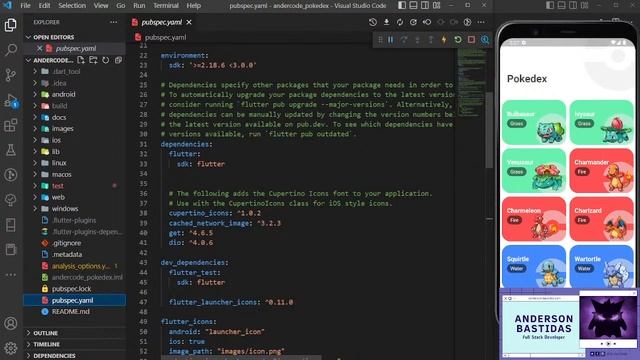Open the Help menu
640x360 pixels.
click(x=193, y=5)
